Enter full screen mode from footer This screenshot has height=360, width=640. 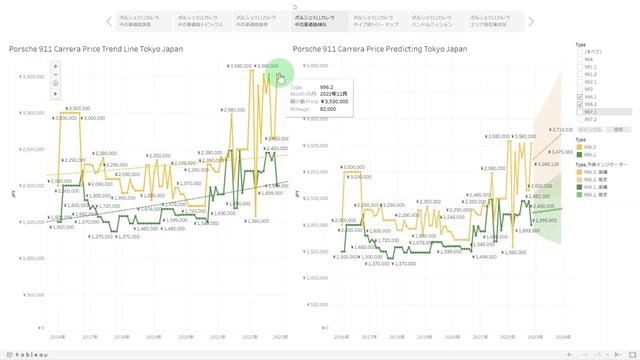[x=632, y=355]
